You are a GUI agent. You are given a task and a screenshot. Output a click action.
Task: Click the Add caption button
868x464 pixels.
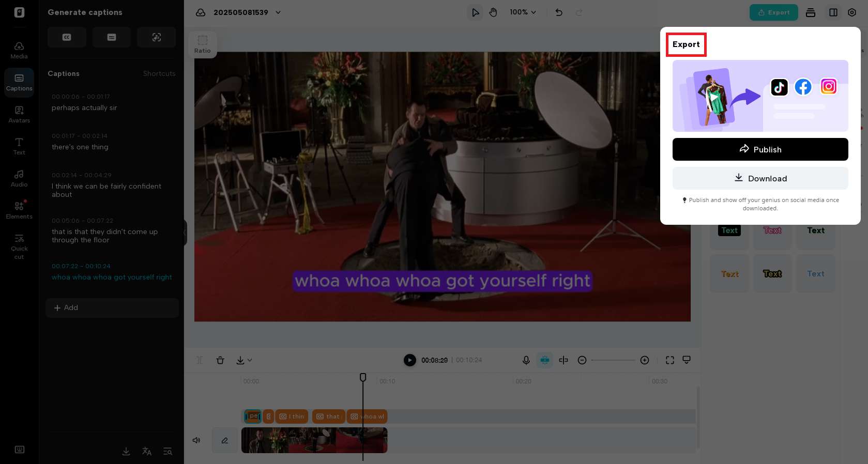coord(112,308)
